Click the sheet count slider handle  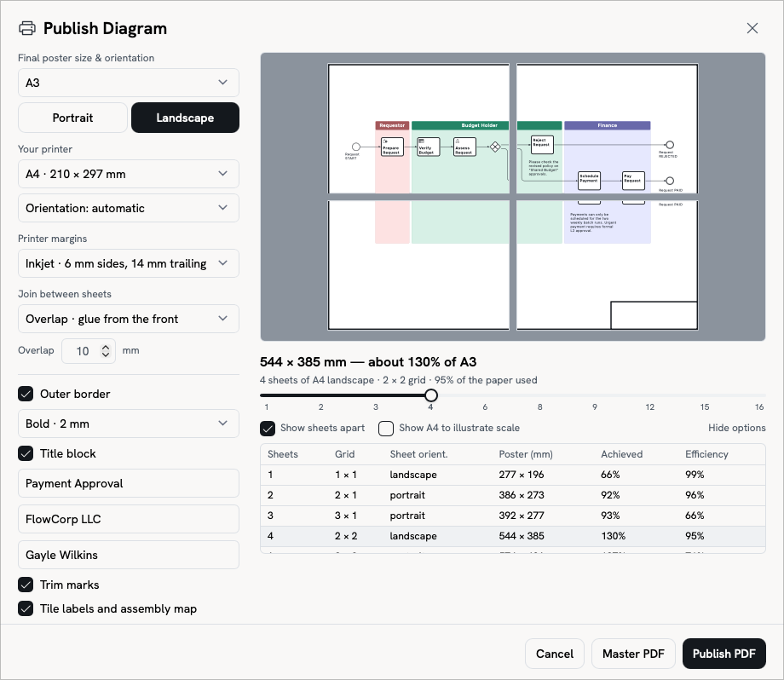point(431,395)
